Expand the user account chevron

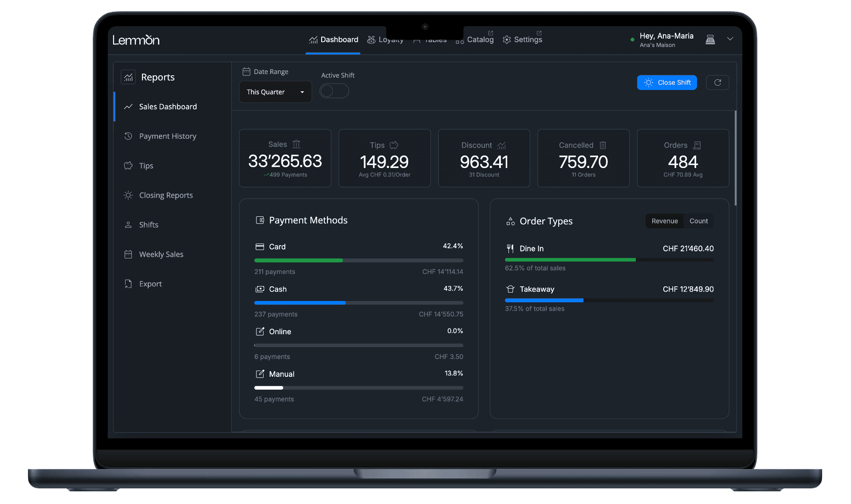pos(730,39)
